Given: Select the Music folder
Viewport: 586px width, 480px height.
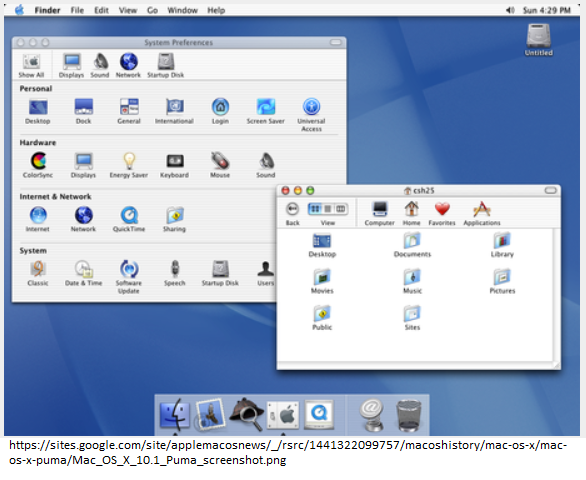Looking at the screenshot, I should coord(412,281).
